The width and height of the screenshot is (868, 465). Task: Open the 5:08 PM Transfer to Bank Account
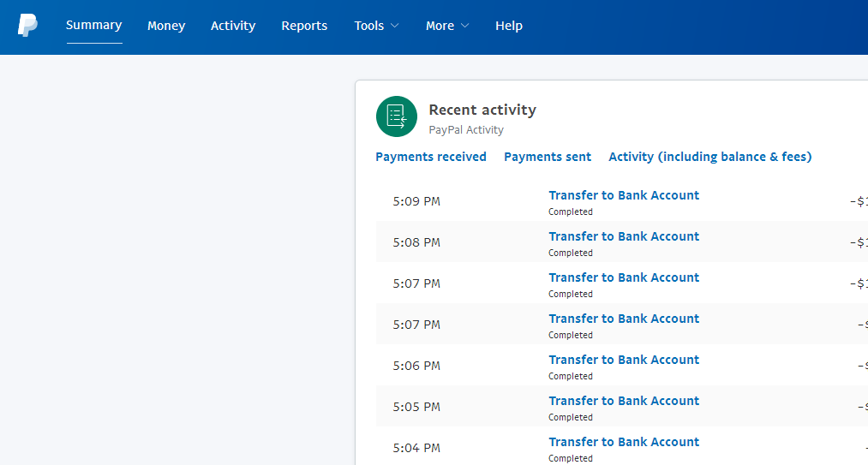pos(624,236)
